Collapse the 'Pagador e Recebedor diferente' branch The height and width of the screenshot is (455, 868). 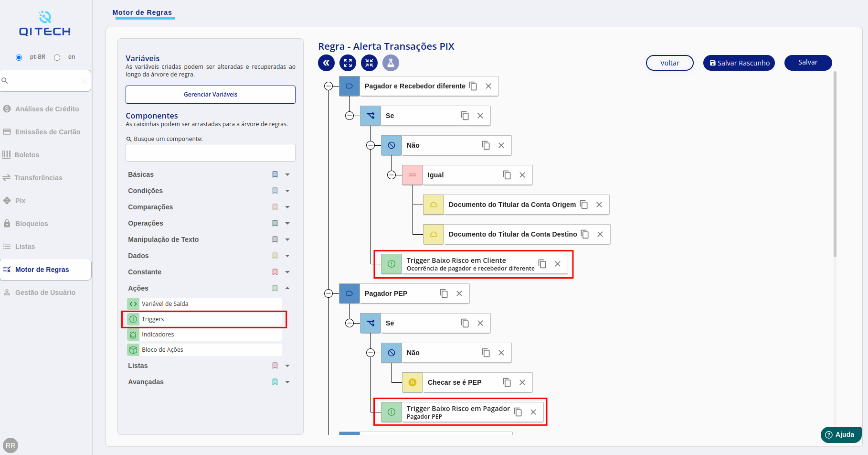[328, 86]
